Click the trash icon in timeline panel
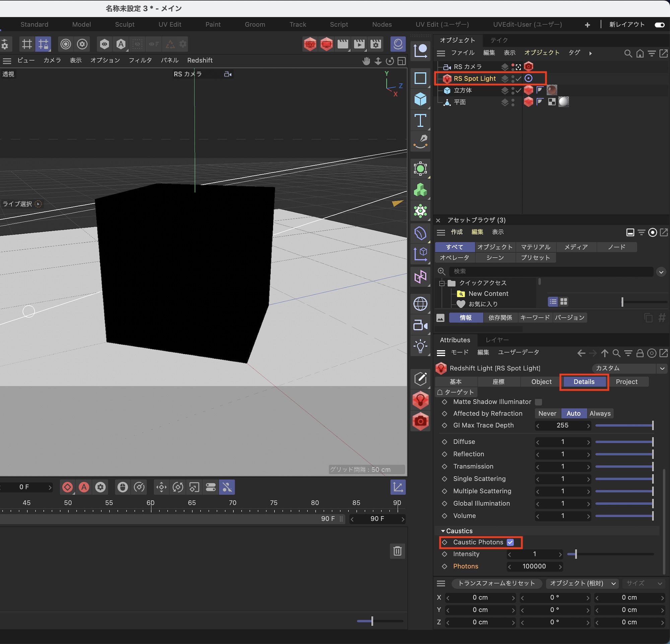This screenshot has height=644, width=670. tap(397, 550)
